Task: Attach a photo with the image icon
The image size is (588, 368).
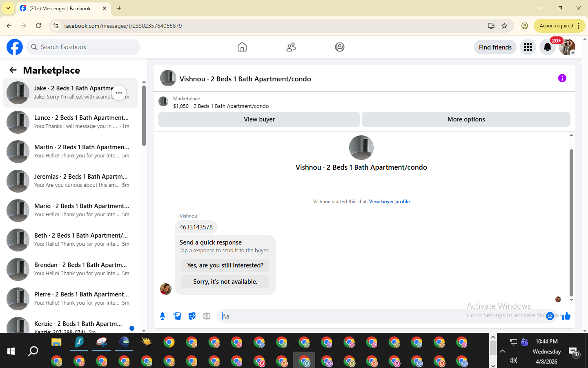Action: point(177,316)
